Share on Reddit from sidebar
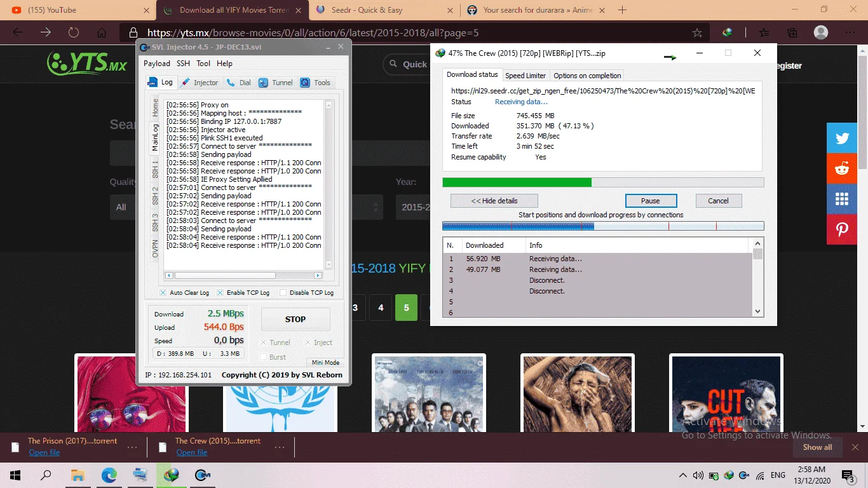 (x=842, y=168)
